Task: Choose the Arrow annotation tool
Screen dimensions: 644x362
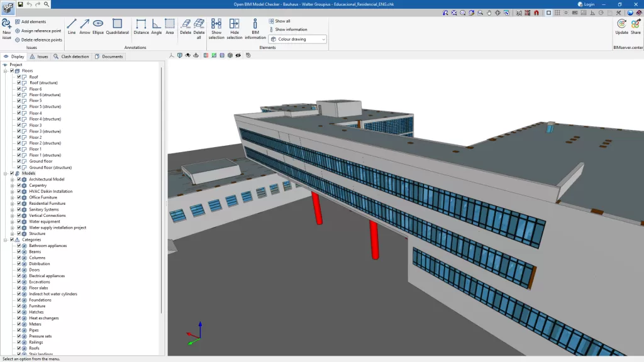Action: [x=85, y=26]
